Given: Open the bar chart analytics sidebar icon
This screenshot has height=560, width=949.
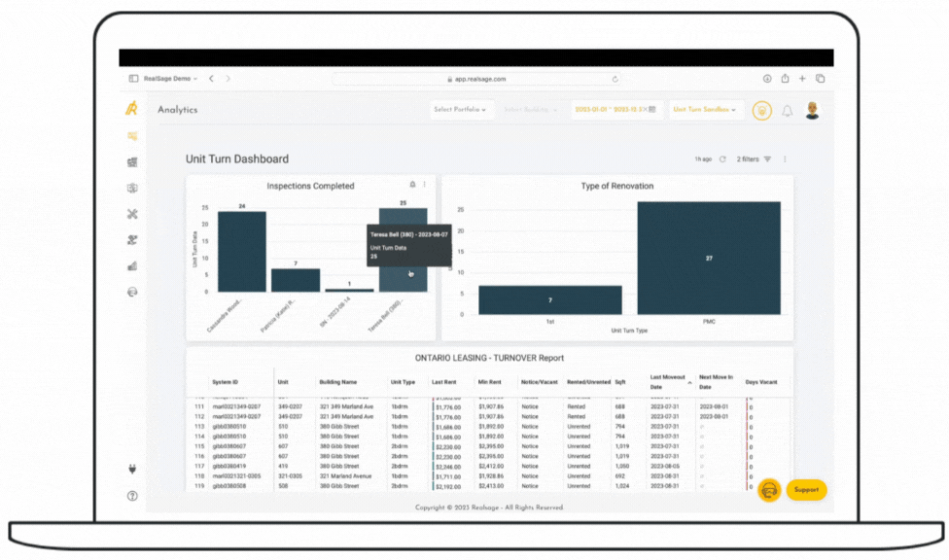Looking at the screenshot, I should click(x=132, y=265).
